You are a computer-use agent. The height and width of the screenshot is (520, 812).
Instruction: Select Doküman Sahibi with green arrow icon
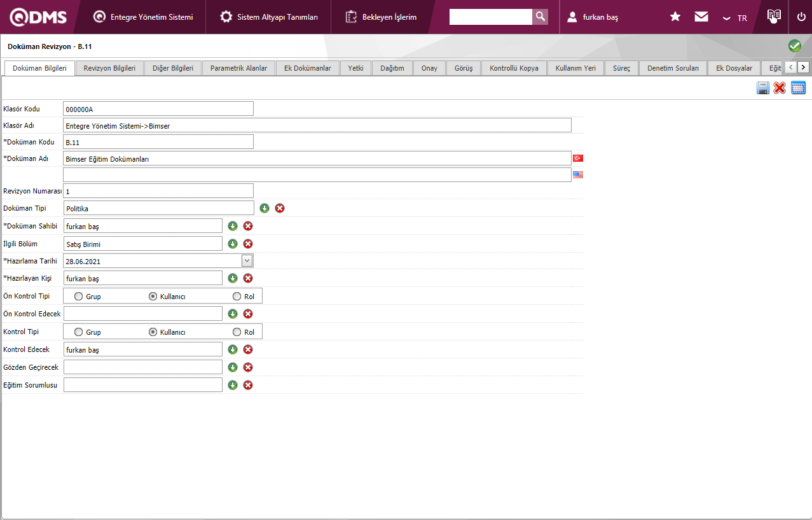(x=233, y=226)
